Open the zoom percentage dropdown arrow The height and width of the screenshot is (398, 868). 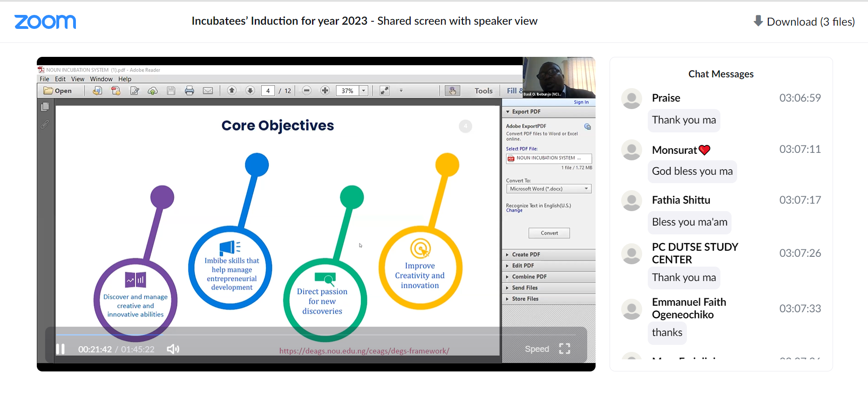364,91
